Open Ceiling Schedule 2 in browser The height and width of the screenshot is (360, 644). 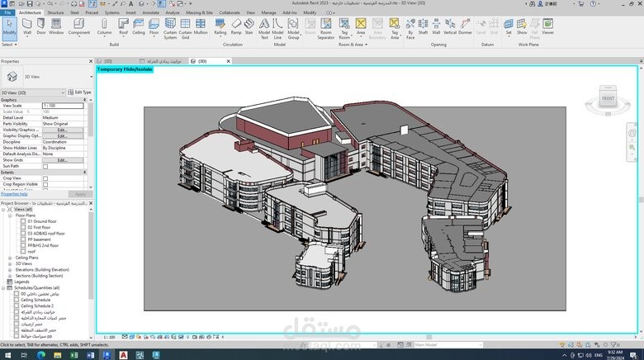point(37,306)
